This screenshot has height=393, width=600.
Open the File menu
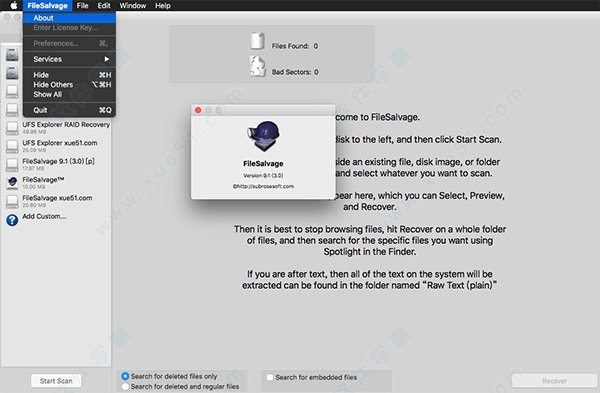82,5
